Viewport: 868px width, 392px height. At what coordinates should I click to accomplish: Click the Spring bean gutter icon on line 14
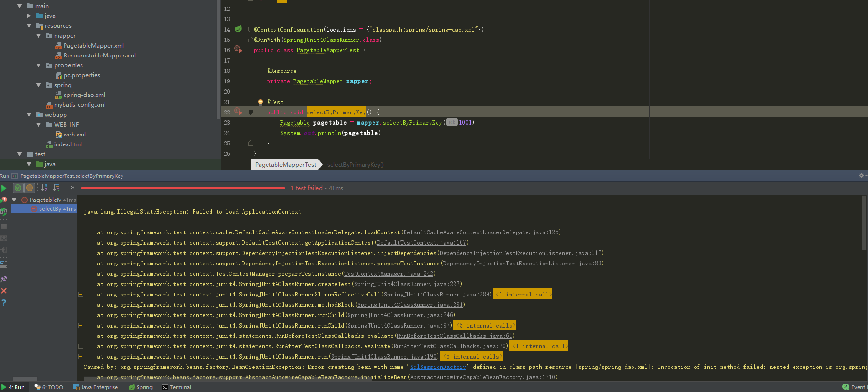point(238,29)
